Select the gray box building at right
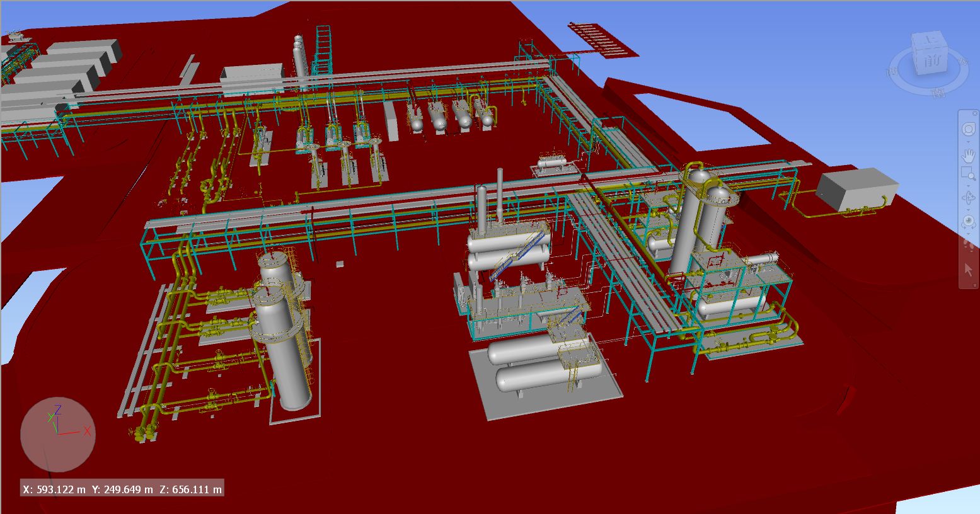980x514 pixels. point(857,188)
